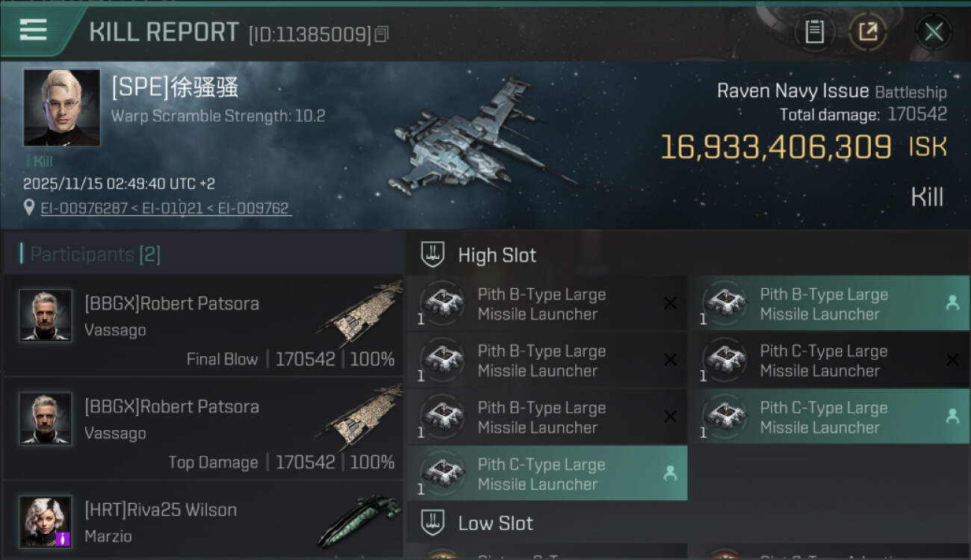971x560 pixels.
Task: Click the victim's character portrait
Action: point(61,108)
